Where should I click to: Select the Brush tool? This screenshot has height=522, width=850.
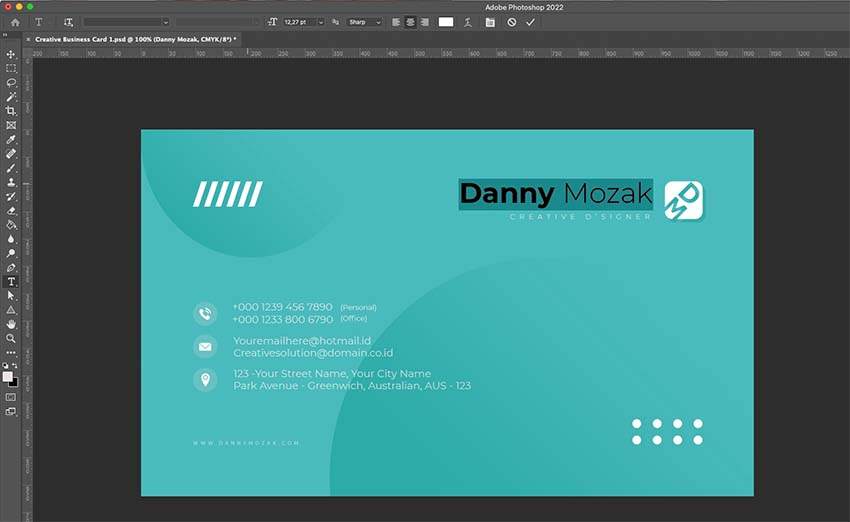[x=11, y=168]
